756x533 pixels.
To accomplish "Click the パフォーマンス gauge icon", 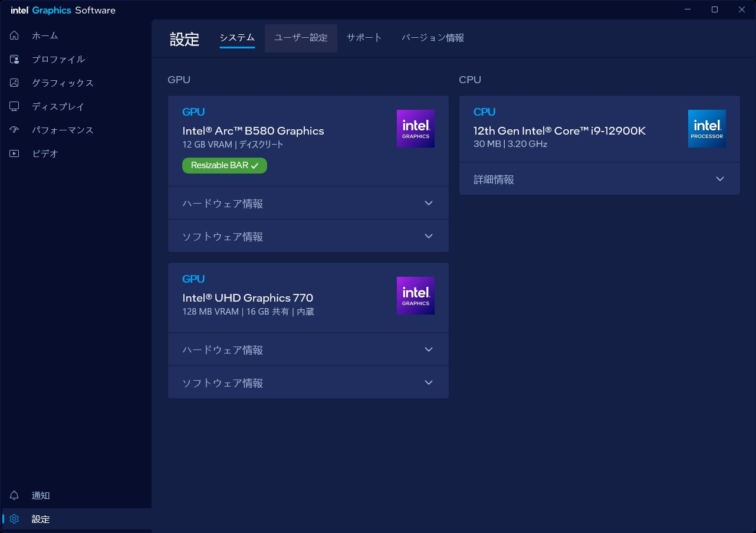I will pos(15,130).
